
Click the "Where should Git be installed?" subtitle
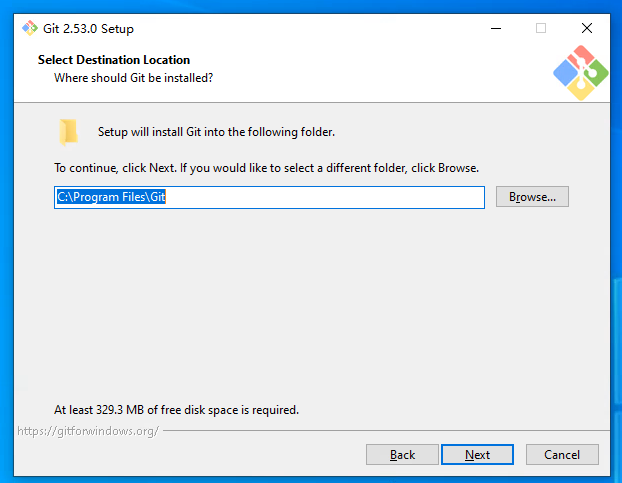click(133, 77)
